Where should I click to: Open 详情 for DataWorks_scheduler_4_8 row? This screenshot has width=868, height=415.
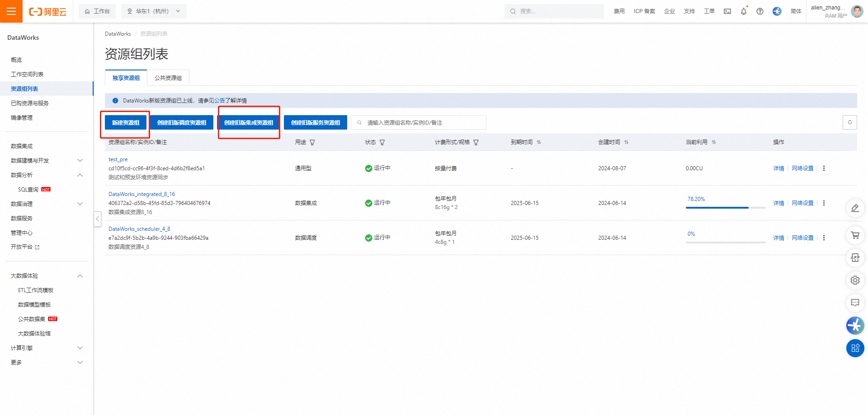[778, 238]
